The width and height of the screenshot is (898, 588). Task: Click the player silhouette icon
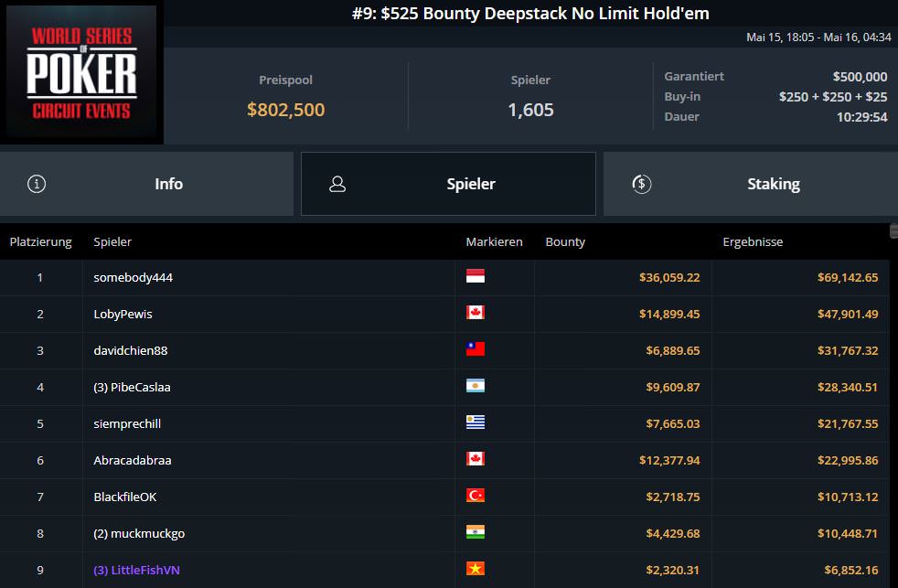pos(337,184)
